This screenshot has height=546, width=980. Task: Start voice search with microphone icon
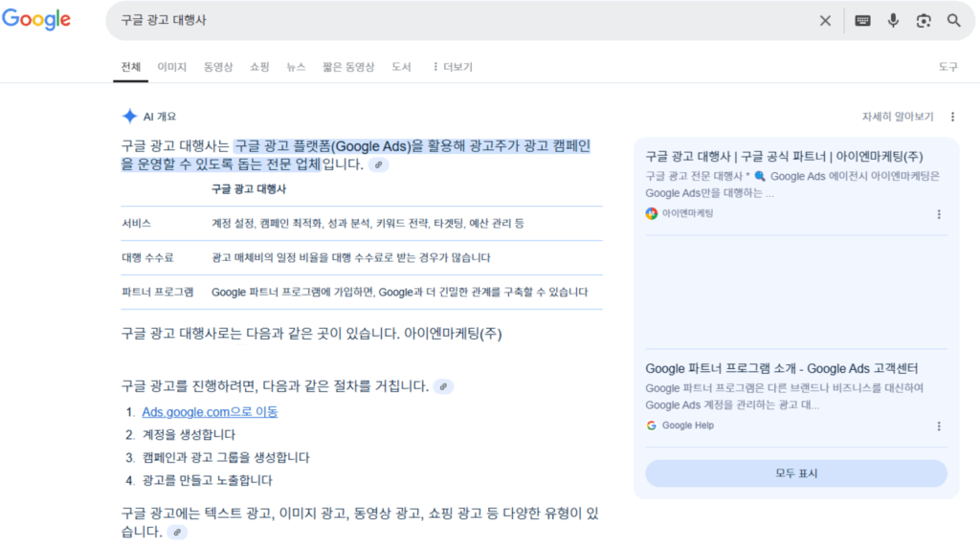893,21
